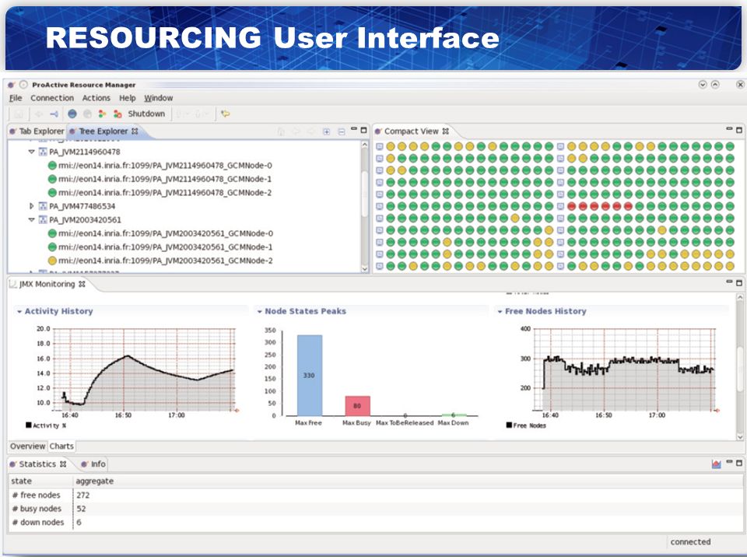747x560 pixels.
Task: Click the blue Max Free bar
Action: 310,375
